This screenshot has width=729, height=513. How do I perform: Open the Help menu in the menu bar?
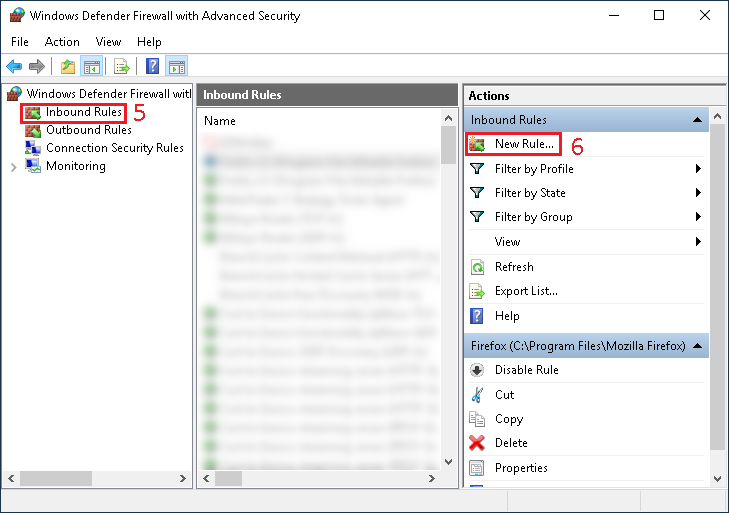click(149, 42)
